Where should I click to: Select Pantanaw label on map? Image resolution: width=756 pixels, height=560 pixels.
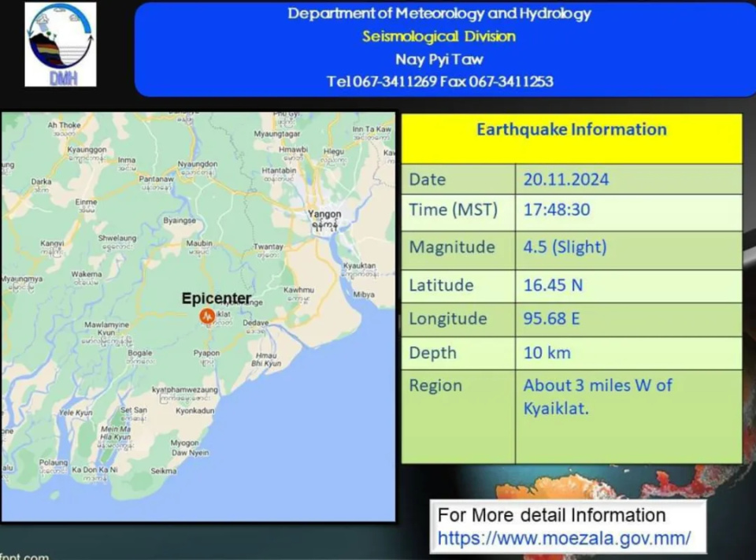pos(156,179)
